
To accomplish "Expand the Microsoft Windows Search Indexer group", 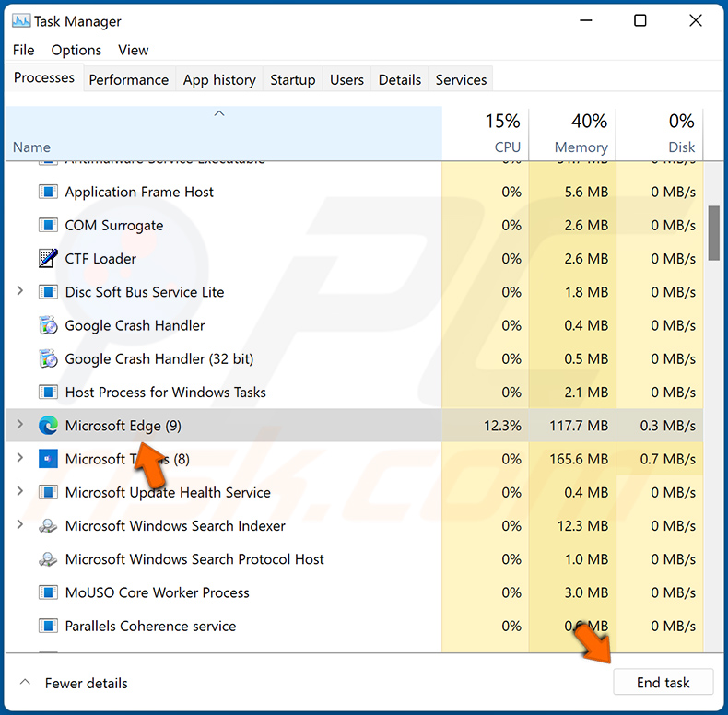I will [x=20, y=524].
